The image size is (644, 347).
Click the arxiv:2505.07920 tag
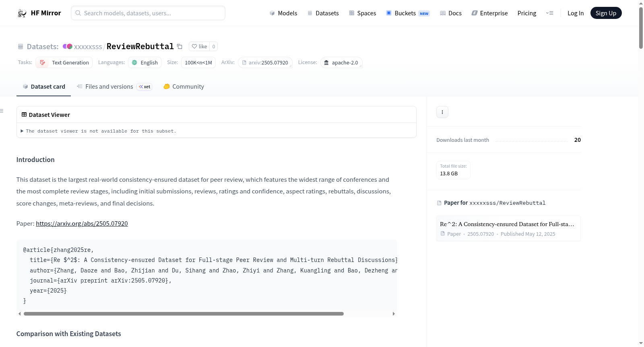(265, 62)
